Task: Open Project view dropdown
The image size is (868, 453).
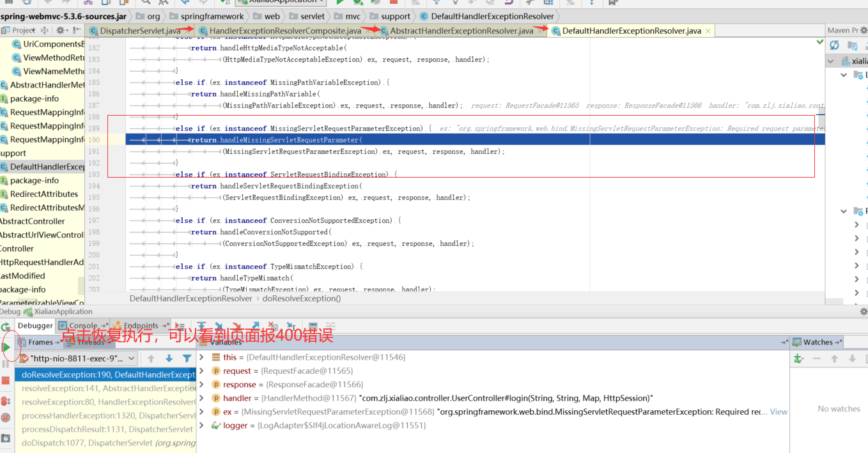Action: pos(20,30)
